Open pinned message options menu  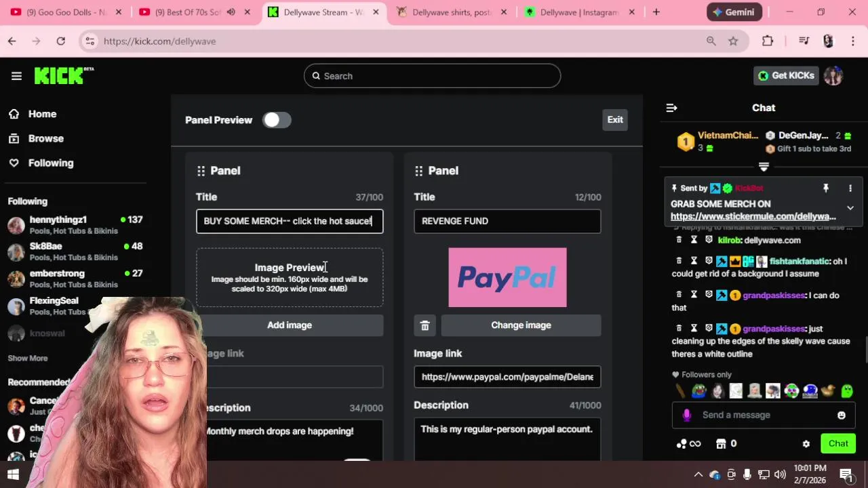(x=850, y=188)
